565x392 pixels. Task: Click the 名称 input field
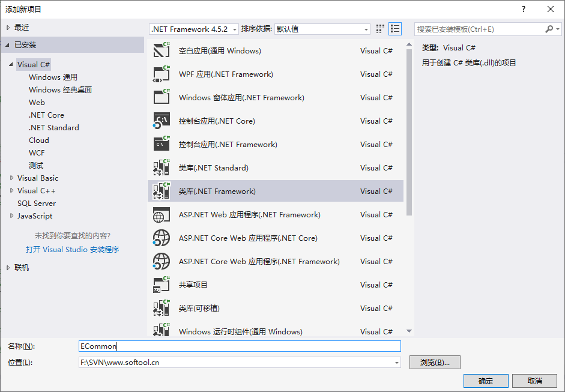[240, 346]
